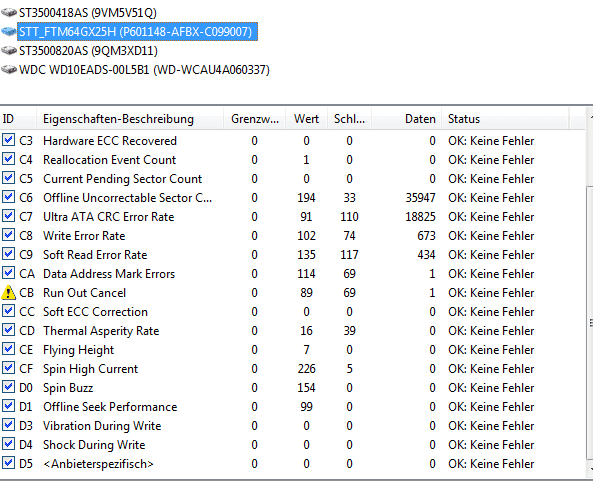Toggle C7 Ultra ATA CRC checkbox
Image resolution: width=593 pixels, height=481 pixels.
[8, 216]
